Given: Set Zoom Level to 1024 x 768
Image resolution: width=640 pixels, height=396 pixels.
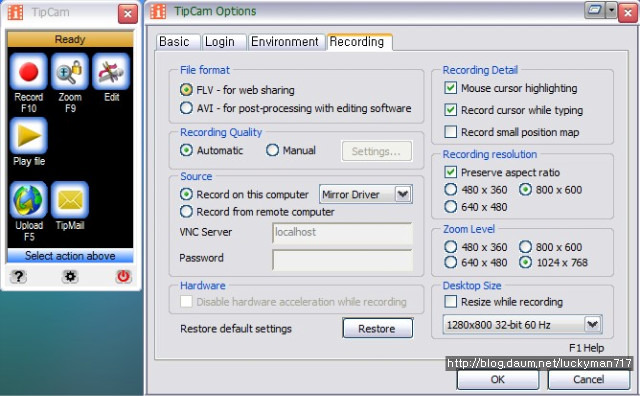Looking at the screenshot, I should tap(525, 262).
